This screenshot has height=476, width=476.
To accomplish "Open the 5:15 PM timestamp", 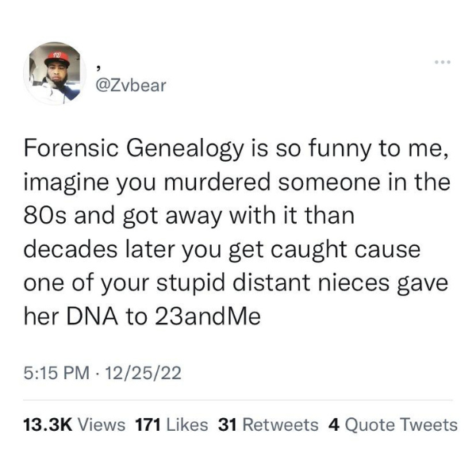I will pos(57,373).
